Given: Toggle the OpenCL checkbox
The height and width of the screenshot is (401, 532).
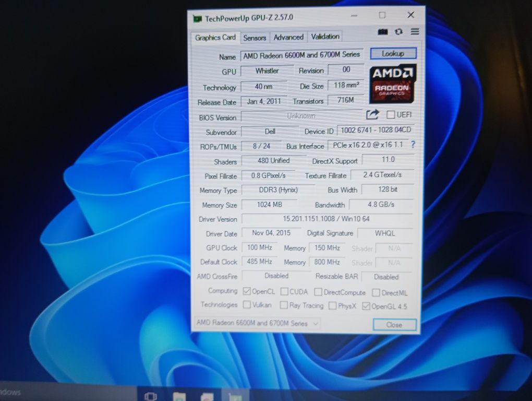Looking at the screenshot, I should pyautogui.click(x=247, y=291).
